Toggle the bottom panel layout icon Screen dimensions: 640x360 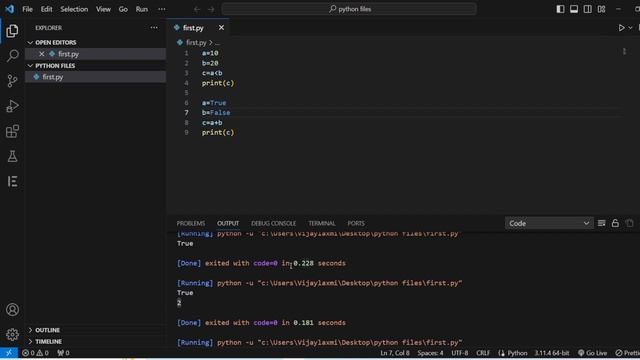click(x=574, y=9)
